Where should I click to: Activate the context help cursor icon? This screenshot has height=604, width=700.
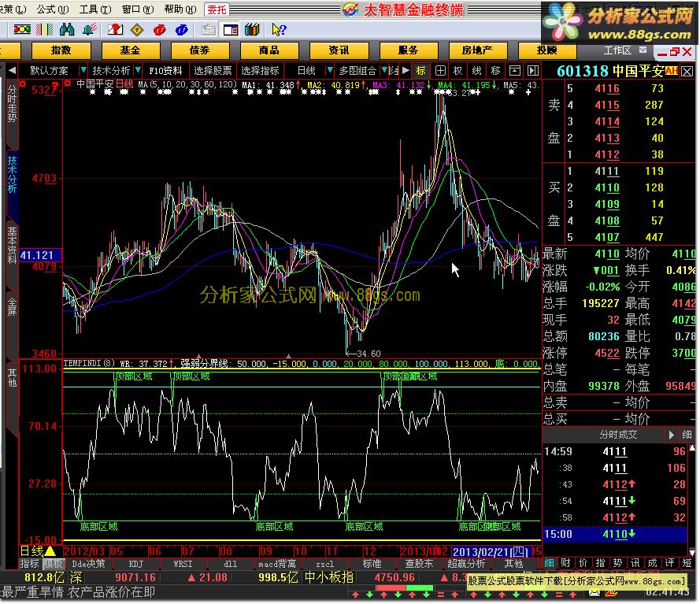[x=279, y=29]
